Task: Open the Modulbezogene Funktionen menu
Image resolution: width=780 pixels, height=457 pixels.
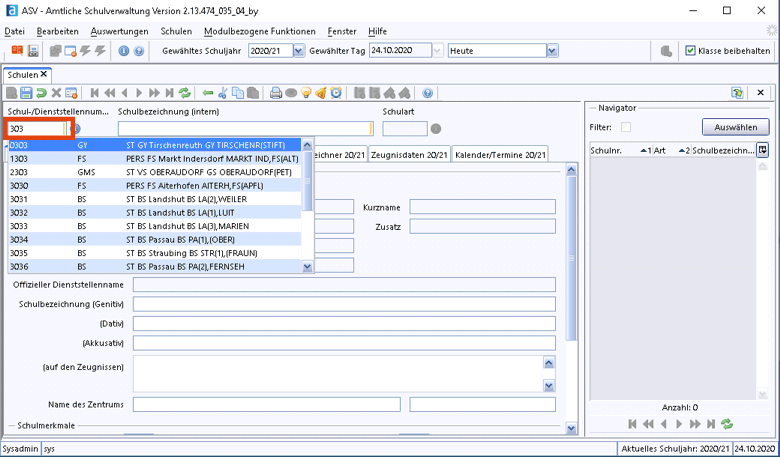Action: [260, 31]
